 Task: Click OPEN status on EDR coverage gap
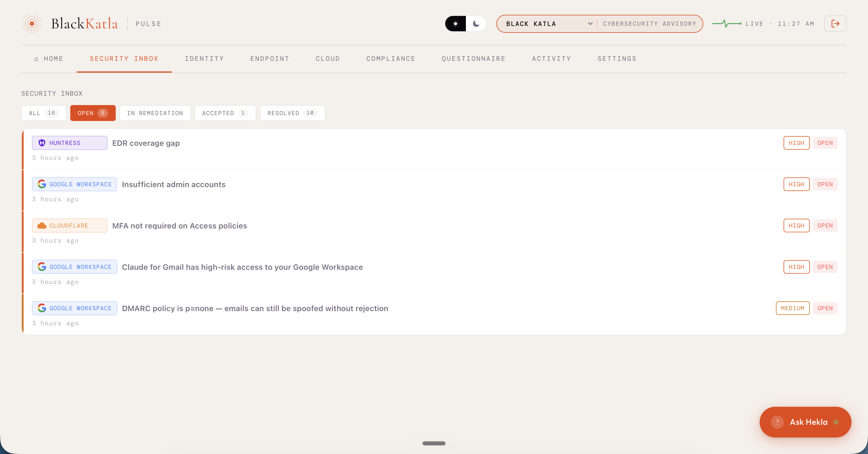(825, 143)
